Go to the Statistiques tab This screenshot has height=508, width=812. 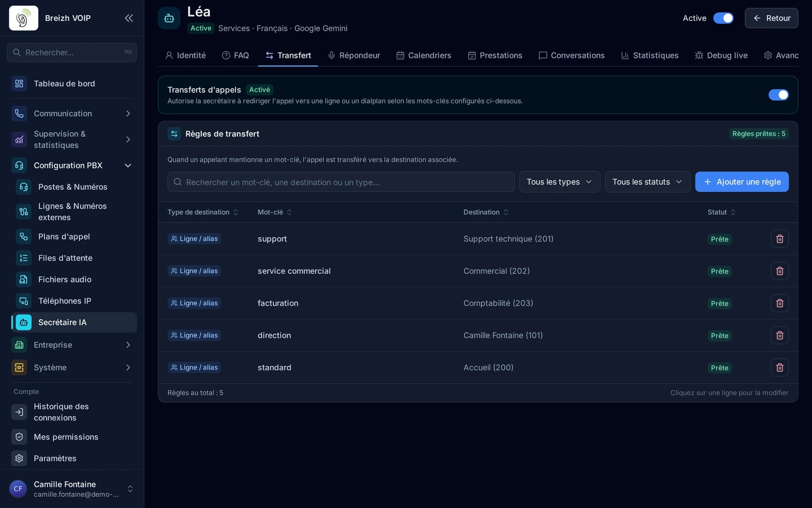(x=650, y=55)
